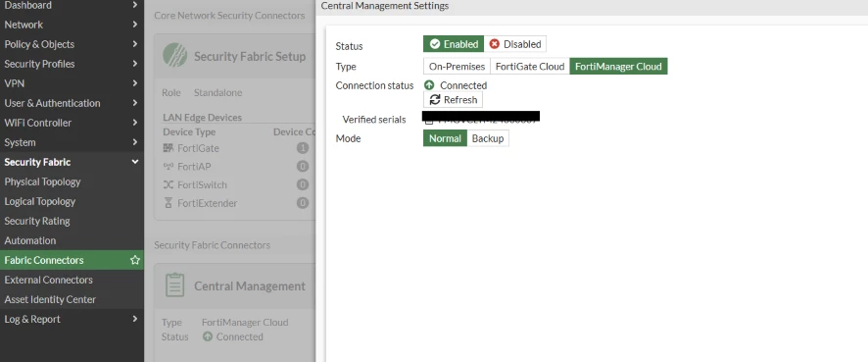Screen dimensions: 868x362
Task: Choose the FortiManager Cloud type
Action: coord(618,67)
